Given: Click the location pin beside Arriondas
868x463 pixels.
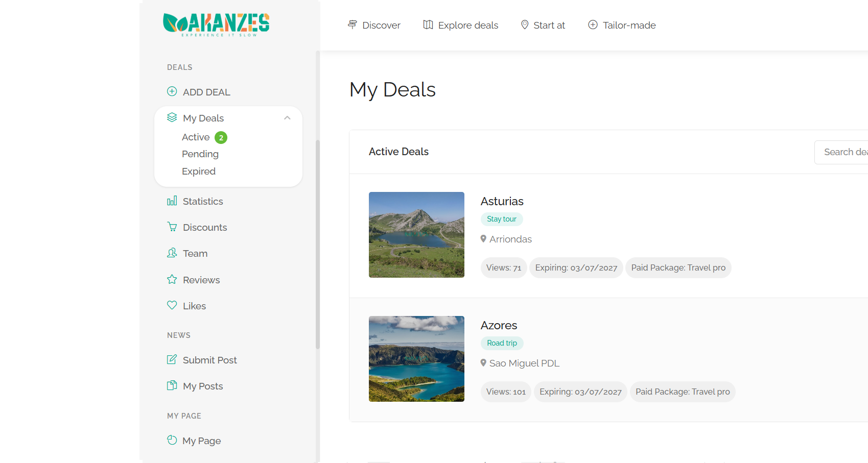Looking at the screenshot, I should pyautogui.click(x=483, y=238).
